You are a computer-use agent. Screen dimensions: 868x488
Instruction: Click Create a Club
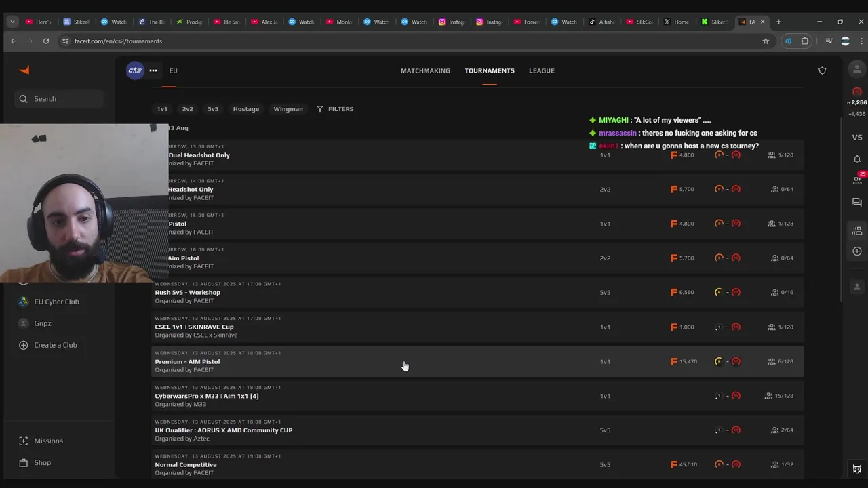coord(56,345)
